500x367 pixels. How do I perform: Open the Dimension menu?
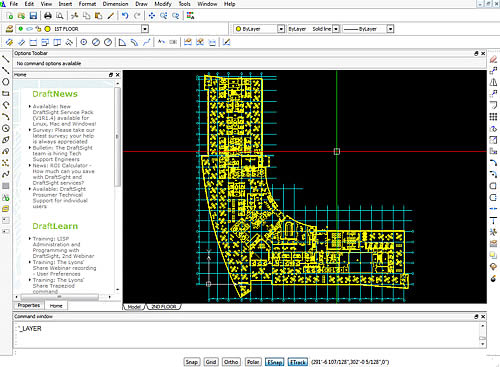click(115, 4)
